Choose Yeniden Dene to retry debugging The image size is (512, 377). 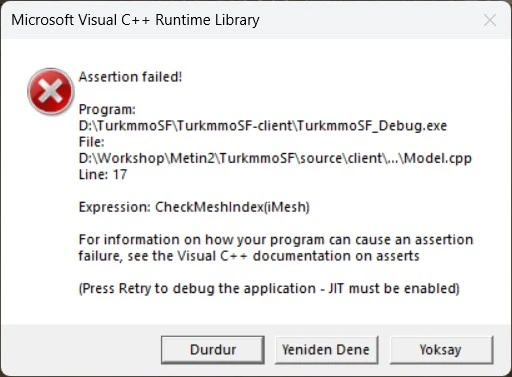tap(326, 350)
